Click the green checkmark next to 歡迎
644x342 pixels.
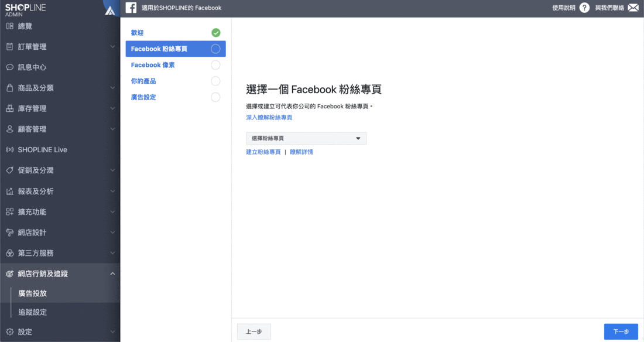(x=215, y=32)
